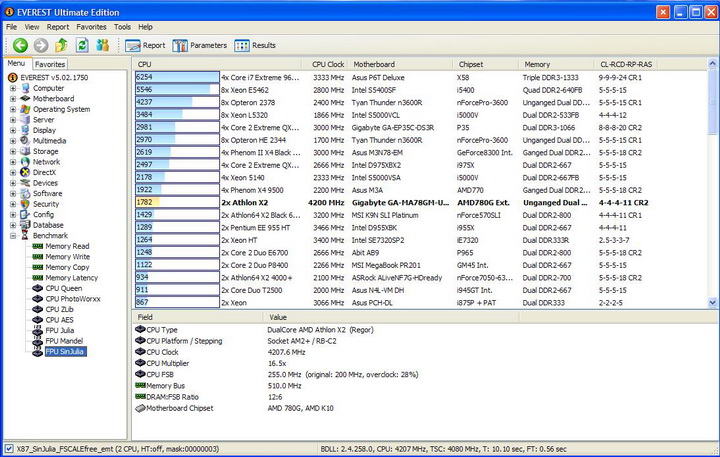The height and width of the screenshot is (457, 720).
Task: Switch to the Menu tab
Action: tap(17, 63)
